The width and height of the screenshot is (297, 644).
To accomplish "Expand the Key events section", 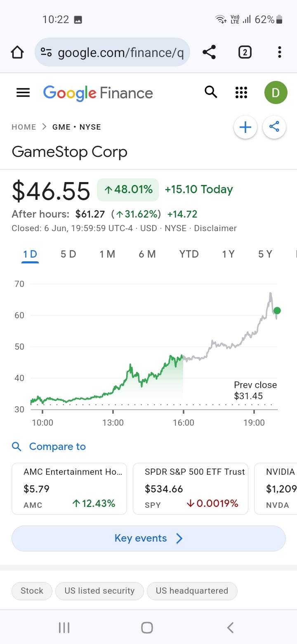I will point(148,538).
